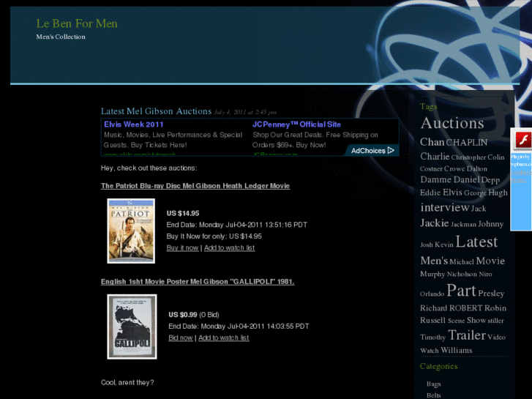The height and width of the screenshot is (399, 532).
Task: Select the Daniel tag
Action: pos(467,179)
